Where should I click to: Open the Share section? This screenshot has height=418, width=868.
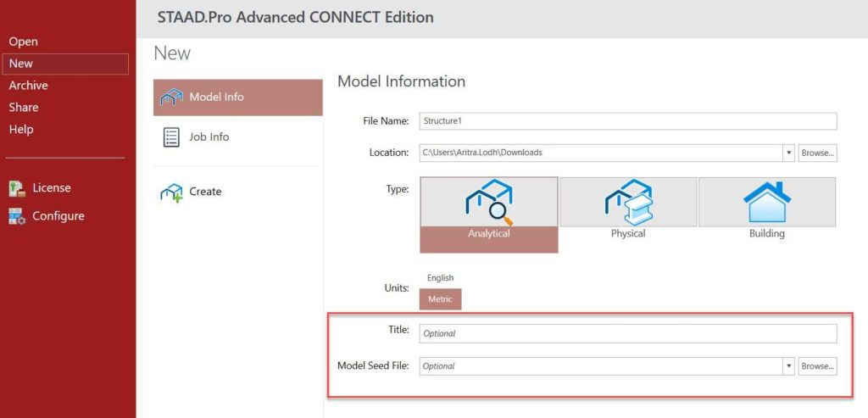point(23,108)
